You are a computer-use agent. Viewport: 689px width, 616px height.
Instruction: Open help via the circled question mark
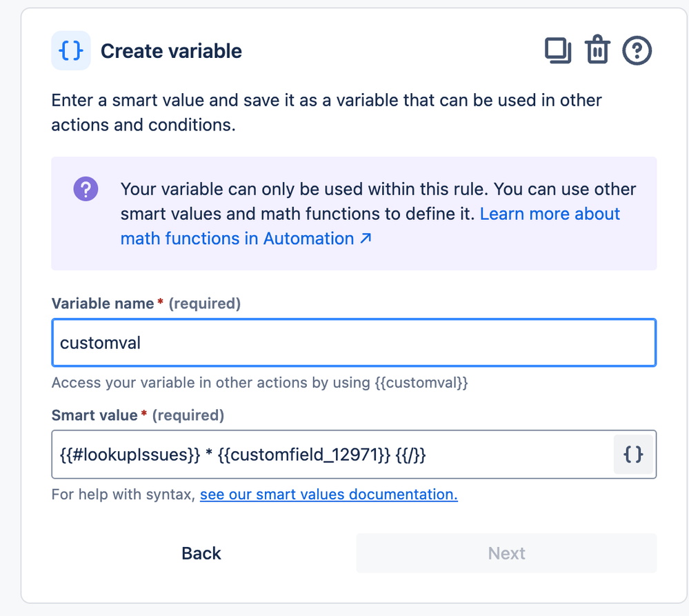tap(637, 51)
